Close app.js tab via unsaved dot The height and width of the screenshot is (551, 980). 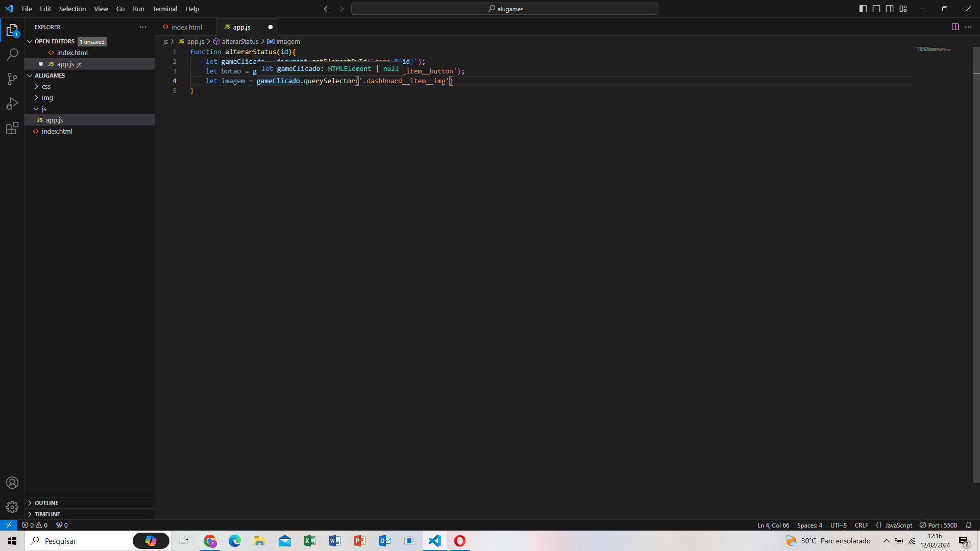coord(271,27)
